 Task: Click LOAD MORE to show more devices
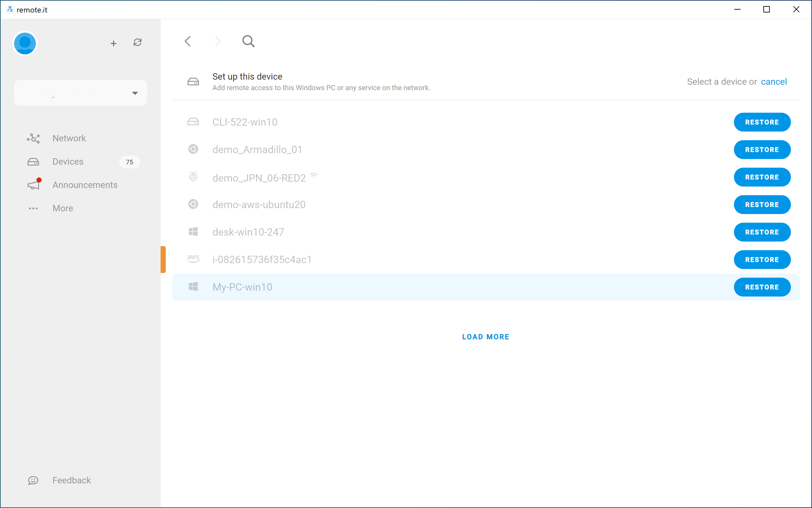click(x=486, y=337)
